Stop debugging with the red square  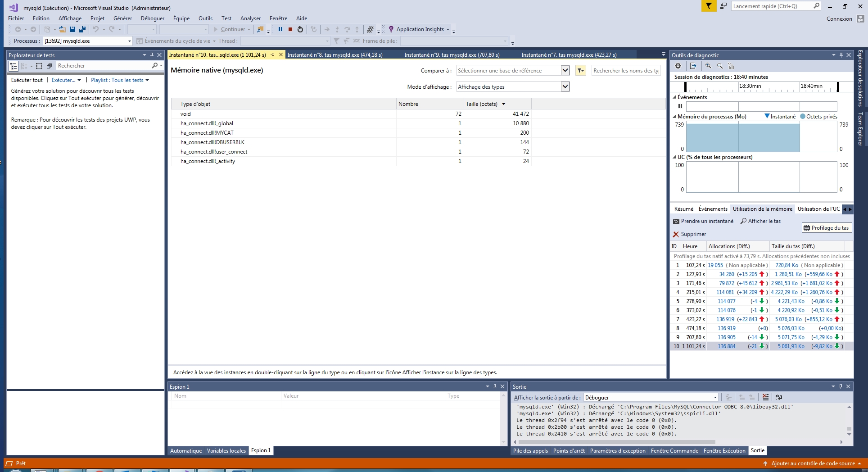[290, 29]
